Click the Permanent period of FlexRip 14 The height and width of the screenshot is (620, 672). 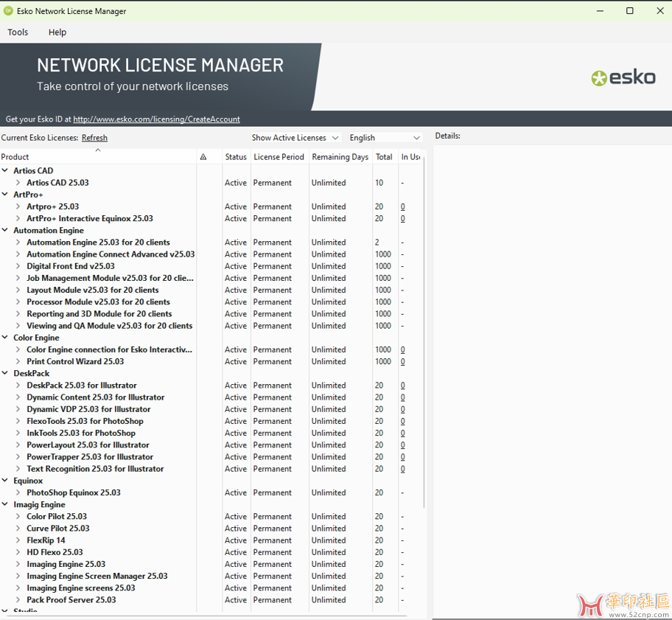coord(272,540)
